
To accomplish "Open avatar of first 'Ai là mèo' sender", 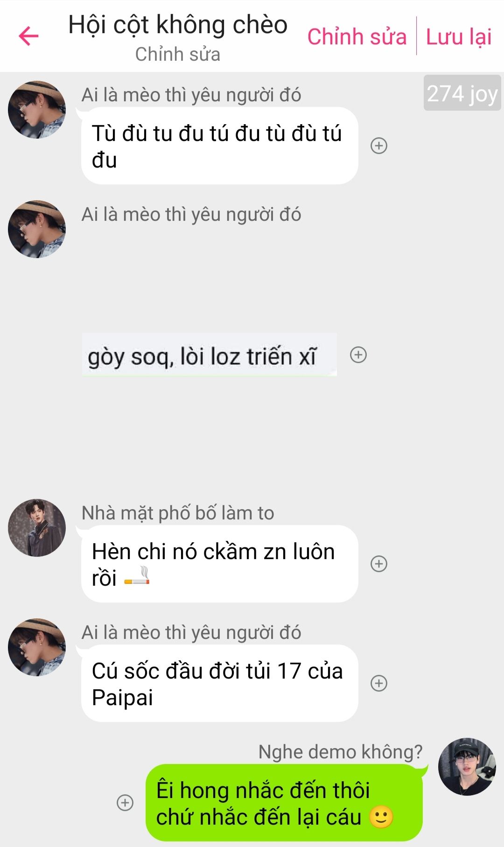I will (x=37, y=110).
